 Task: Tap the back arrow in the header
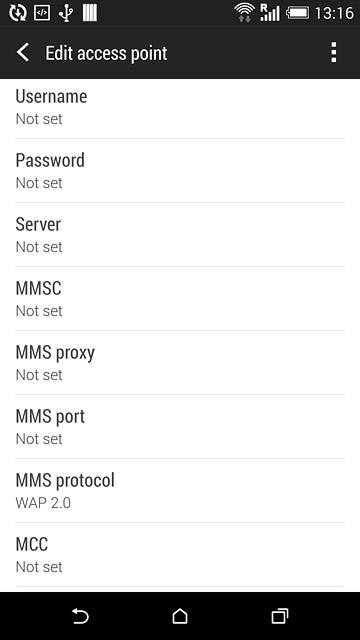[23, 53]
